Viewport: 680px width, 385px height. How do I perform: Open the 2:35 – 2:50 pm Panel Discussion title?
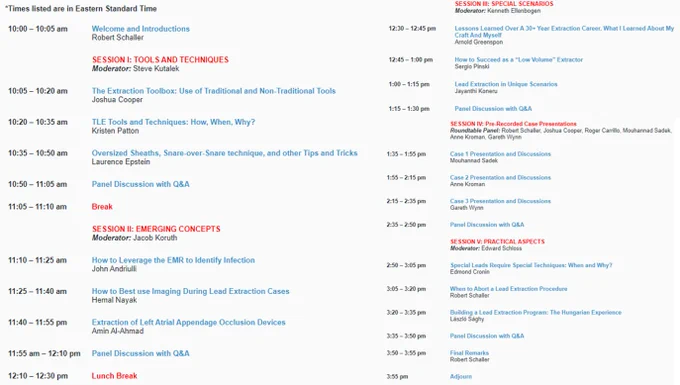[487, 225]
